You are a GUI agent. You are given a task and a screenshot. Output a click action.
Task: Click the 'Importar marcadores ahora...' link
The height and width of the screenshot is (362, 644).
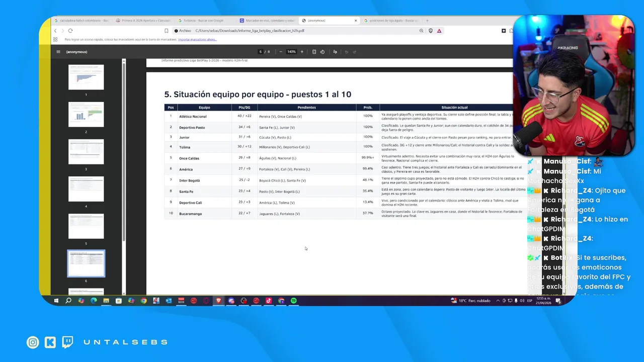[197, 39]
